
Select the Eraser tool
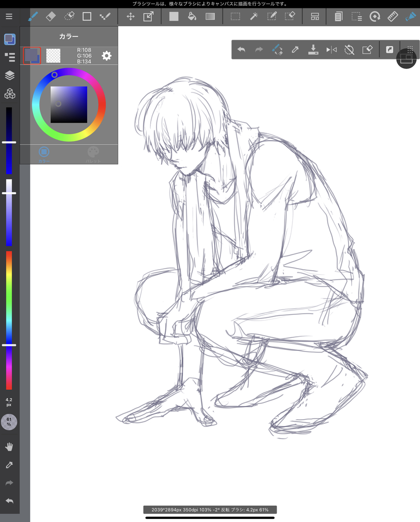[x=50, y=16]
